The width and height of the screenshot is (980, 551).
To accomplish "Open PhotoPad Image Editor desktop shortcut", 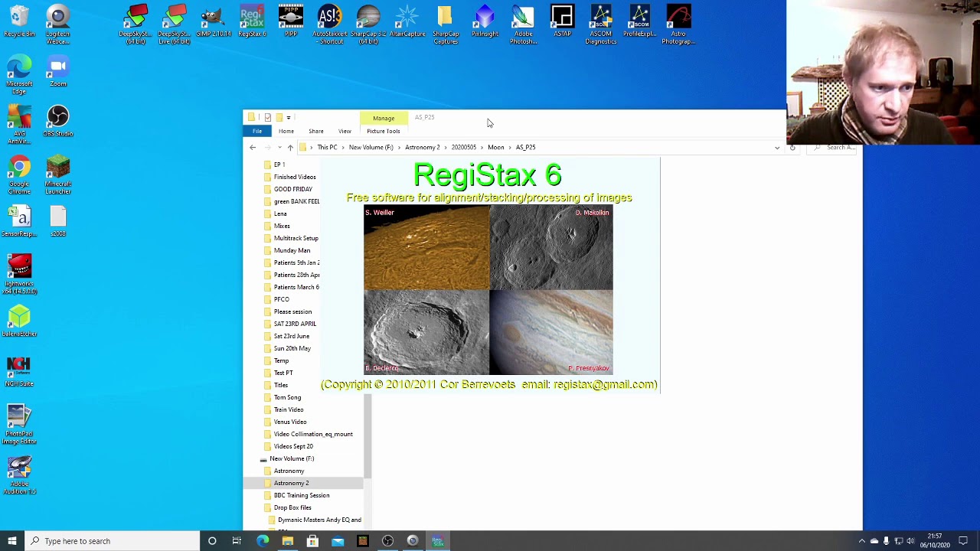I will (x=19, y=425).
